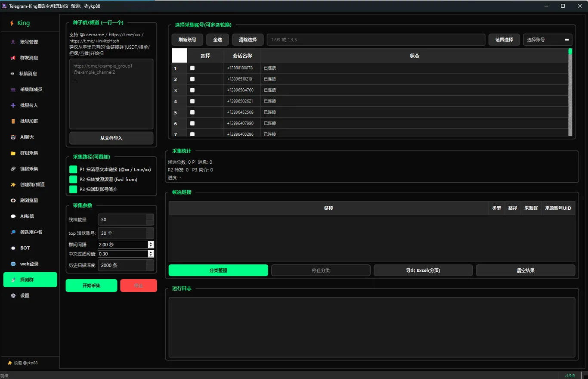588x379 pixels.
Task: Open the 线程数量 selector showing 30
Action: pyautogui.click(x=126, y=220)
